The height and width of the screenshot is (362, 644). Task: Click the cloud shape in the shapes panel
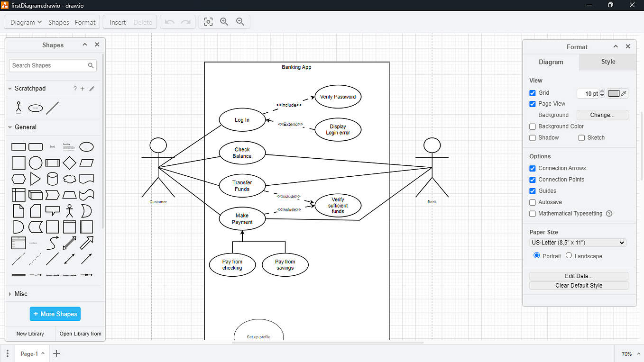pos(69,179)
